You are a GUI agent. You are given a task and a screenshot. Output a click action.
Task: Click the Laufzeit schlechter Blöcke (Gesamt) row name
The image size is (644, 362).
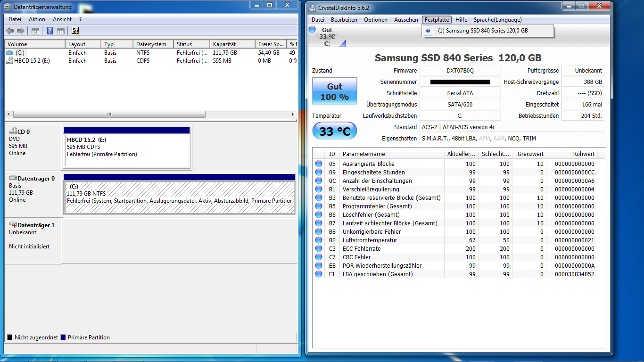[x=390, y=223]
